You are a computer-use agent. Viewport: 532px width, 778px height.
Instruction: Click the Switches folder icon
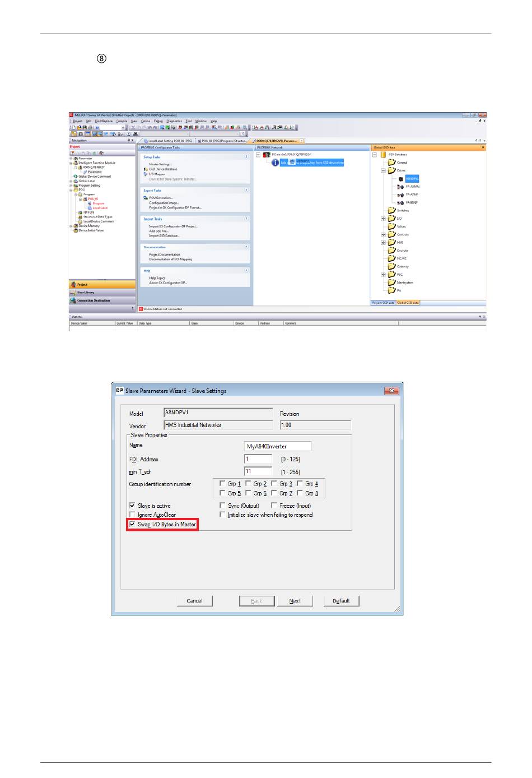(x=392, y=210)
